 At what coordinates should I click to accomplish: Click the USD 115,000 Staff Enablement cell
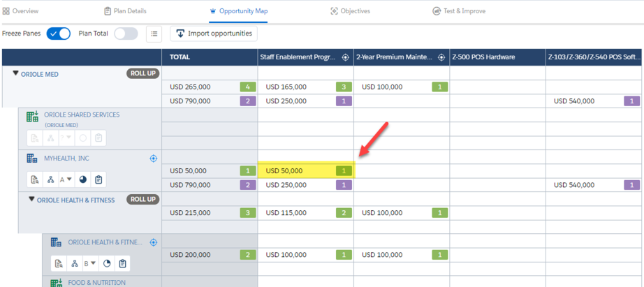(306, 213)
